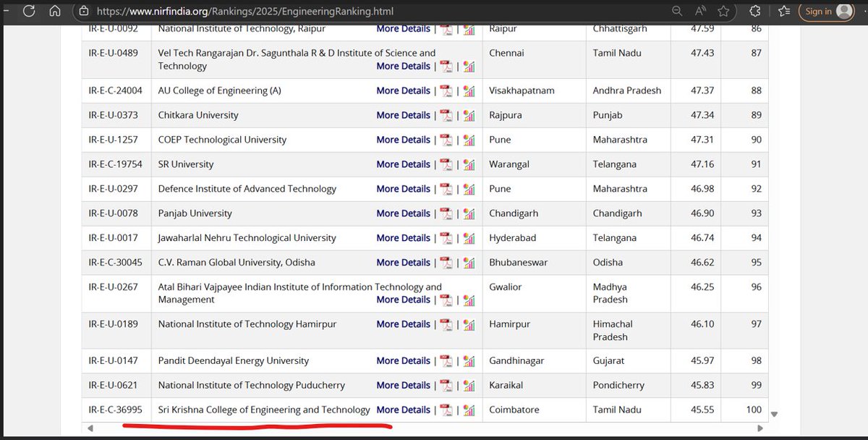
Task: Open More Details for SR University
Action: click(403, 164)
